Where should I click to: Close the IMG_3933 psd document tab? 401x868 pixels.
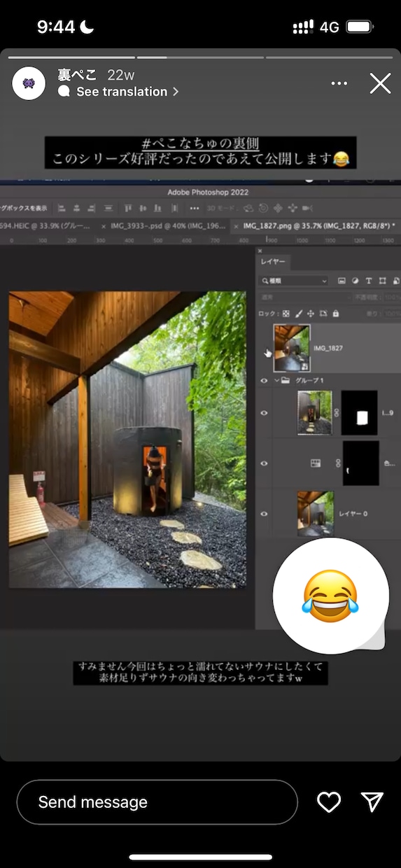(x=104, y=227)
